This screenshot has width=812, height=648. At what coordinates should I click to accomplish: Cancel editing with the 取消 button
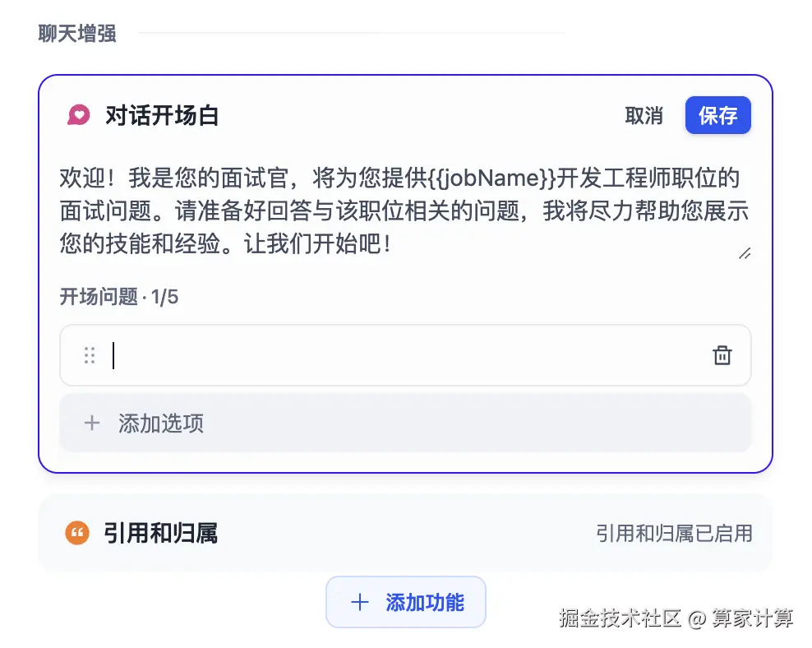(644, 115)
